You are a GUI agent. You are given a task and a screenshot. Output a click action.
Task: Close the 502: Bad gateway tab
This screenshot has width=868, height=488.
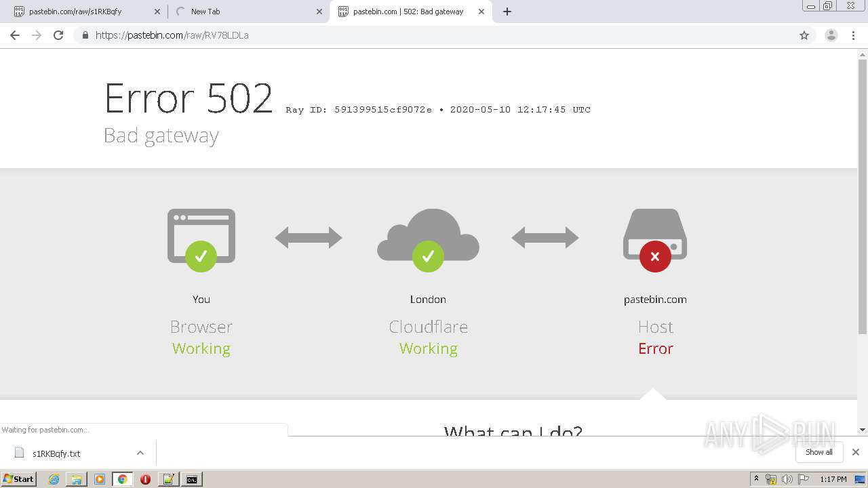[x=481, y=12]
